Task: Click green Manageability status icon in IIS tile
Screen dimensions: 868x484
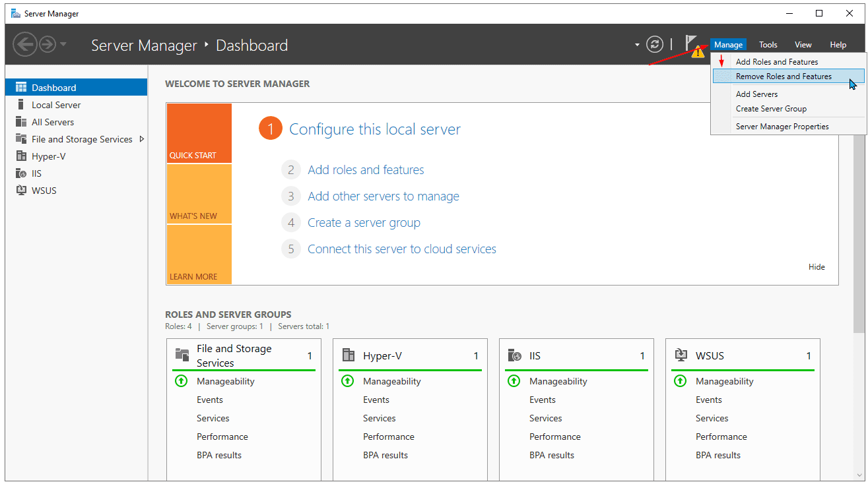Action: (514, 381)
